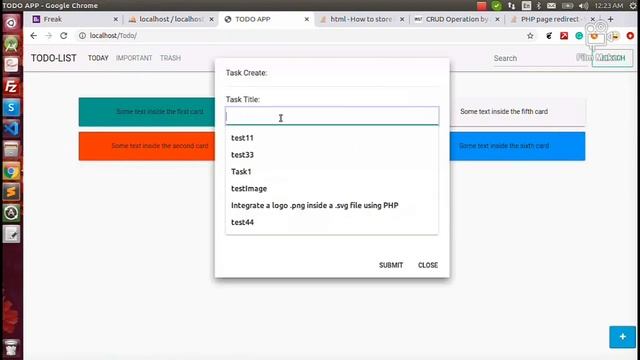
Task: Click the red PDF extension icon
Action: (x=564, y=36)
